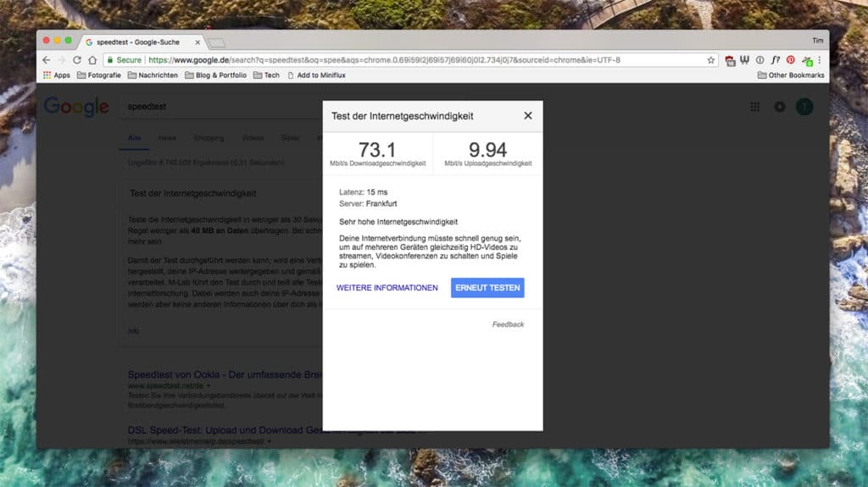Click the W extension icon
Screen dimensions: 868x487
[x=744, y=60]
